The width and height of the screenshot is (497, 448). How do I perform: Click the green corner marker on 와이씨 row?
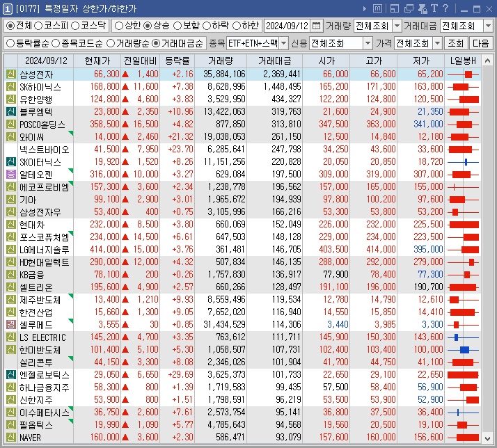[x=71, y=133]
